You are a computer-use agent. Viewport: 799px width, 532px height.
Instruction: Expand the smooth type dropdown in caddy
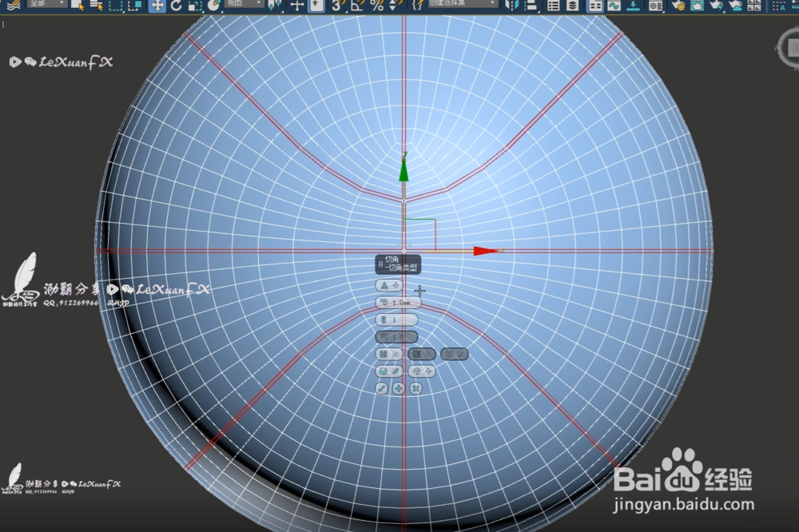click(x=422, y=371)
